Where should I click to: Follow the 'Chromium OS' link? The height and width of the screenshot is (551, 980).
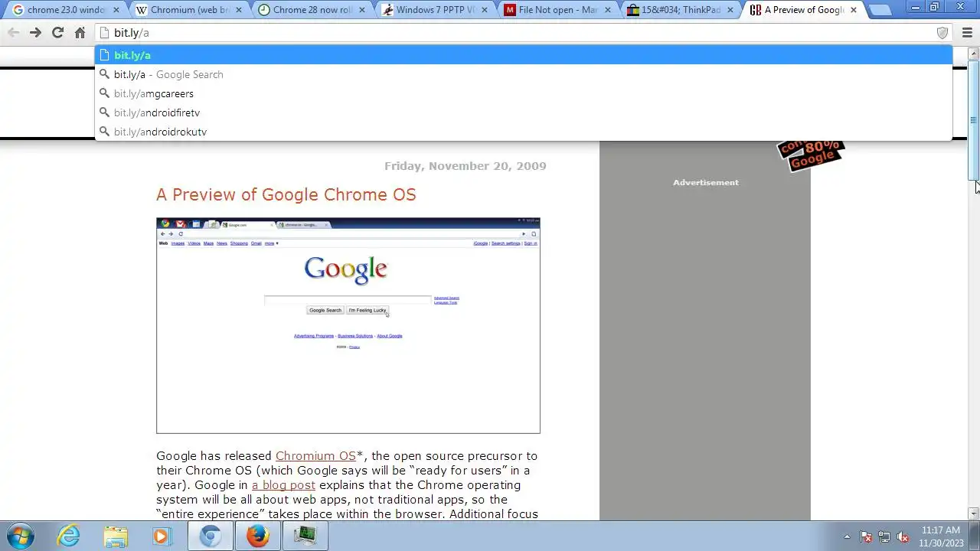pos(315,456)
